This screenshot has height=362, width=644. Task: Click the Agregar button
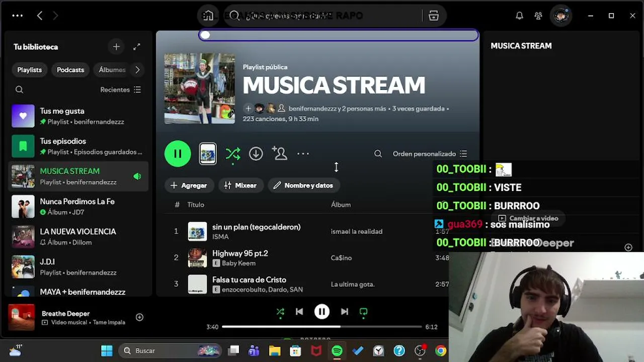189,186
